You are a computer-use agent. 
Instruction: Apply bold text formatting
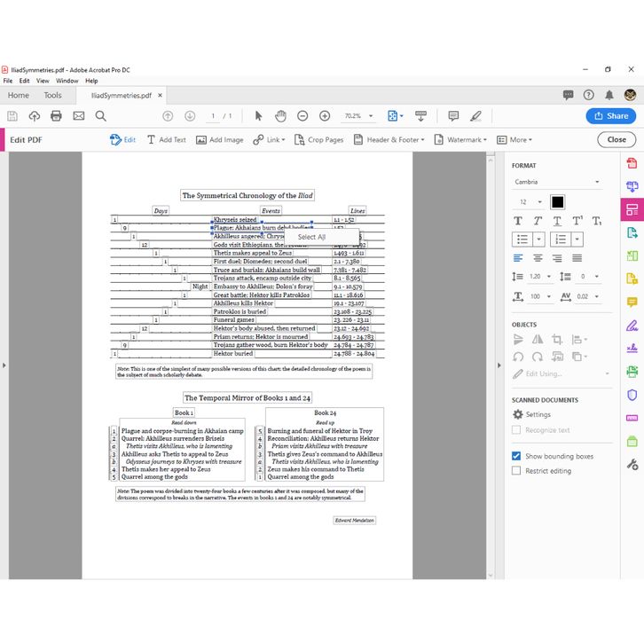[x=519, y=221]
